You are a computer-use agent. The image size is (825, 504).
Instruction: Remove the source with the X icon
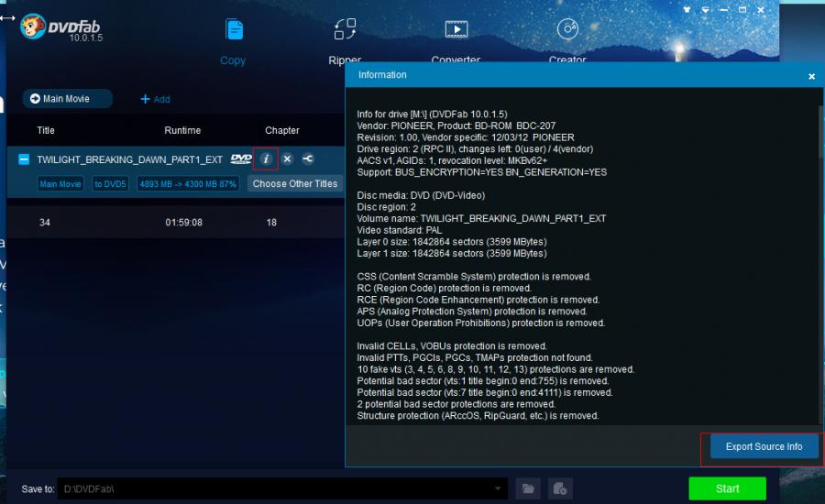point(287,159)
